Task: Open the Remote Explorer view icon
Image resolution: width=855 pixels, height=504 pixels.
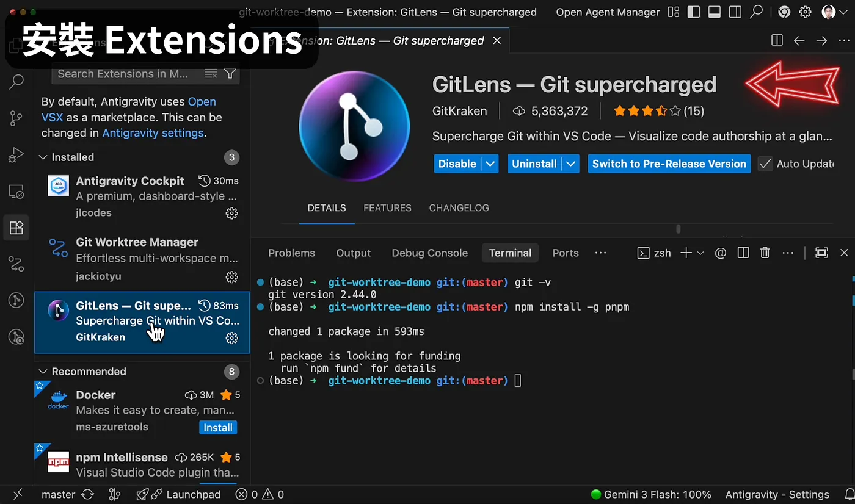Action: 16,192
